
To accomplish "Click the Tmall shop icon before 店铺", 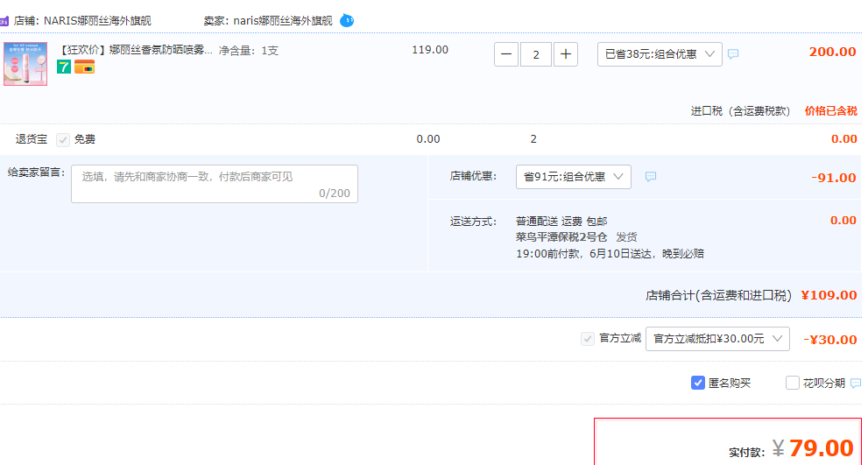I will click(x=4, y=22).
